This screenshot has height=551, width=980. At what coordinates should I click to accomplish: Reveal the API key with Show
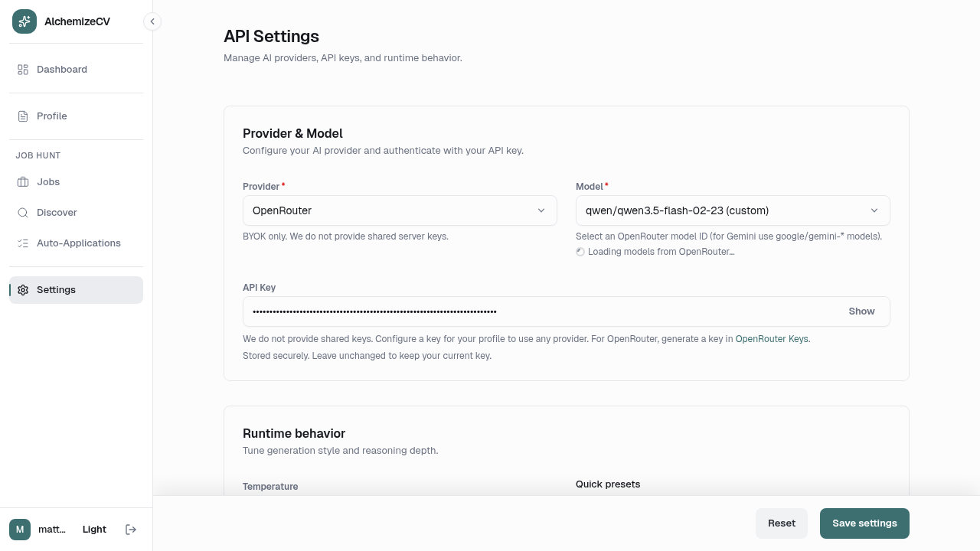point(861,311)
